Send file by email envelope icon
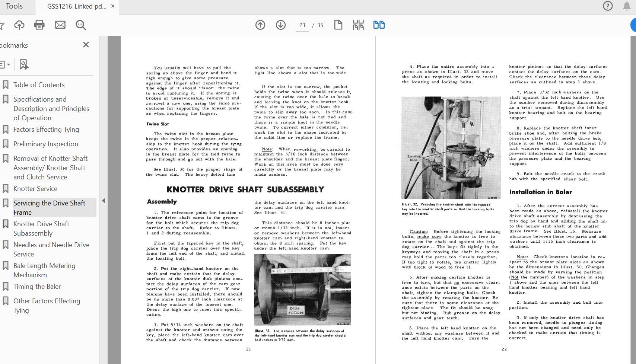Screen dimensions: 636x364 pyautogui.click(x=60, y=25)
